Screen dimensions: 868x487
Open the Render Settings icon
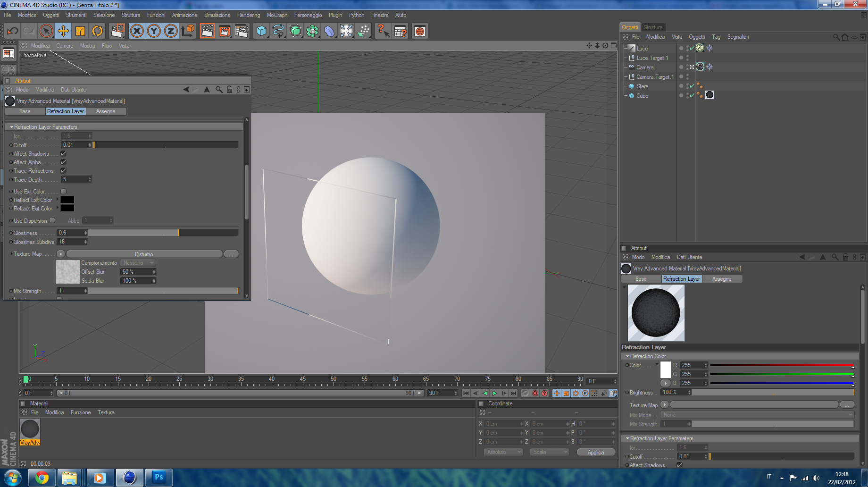tap(242, 31)
